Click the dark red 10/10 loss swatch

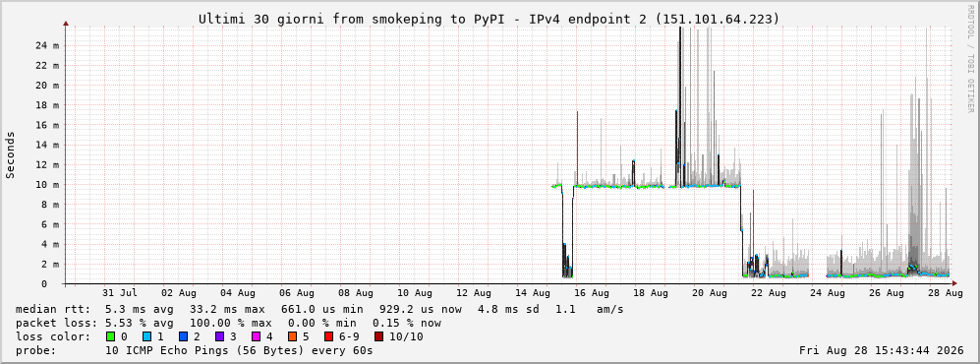[378, 337]
